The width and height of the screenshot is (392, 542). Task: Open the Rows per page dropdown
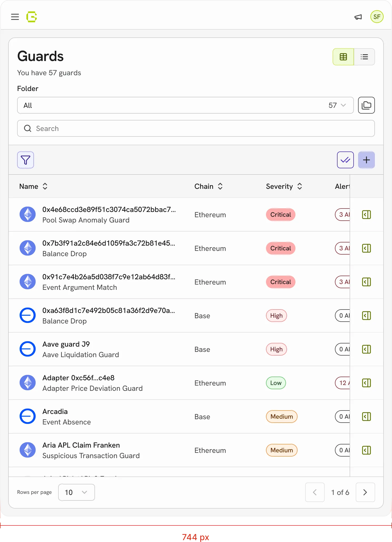click(x=76, y=492)
